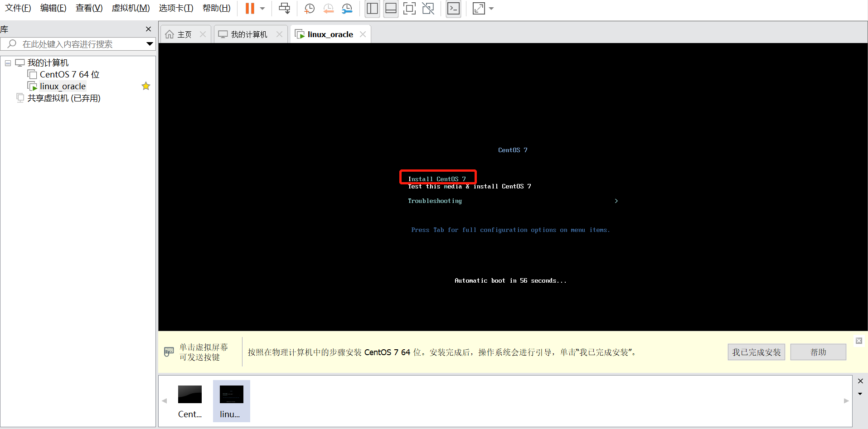Select linux_oracle in the library tree

(x=63, y=86)
